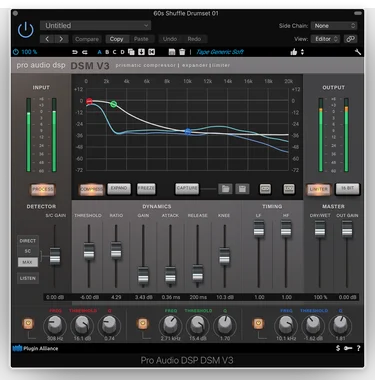Click the question mark help icon

(x=358, y=348)
